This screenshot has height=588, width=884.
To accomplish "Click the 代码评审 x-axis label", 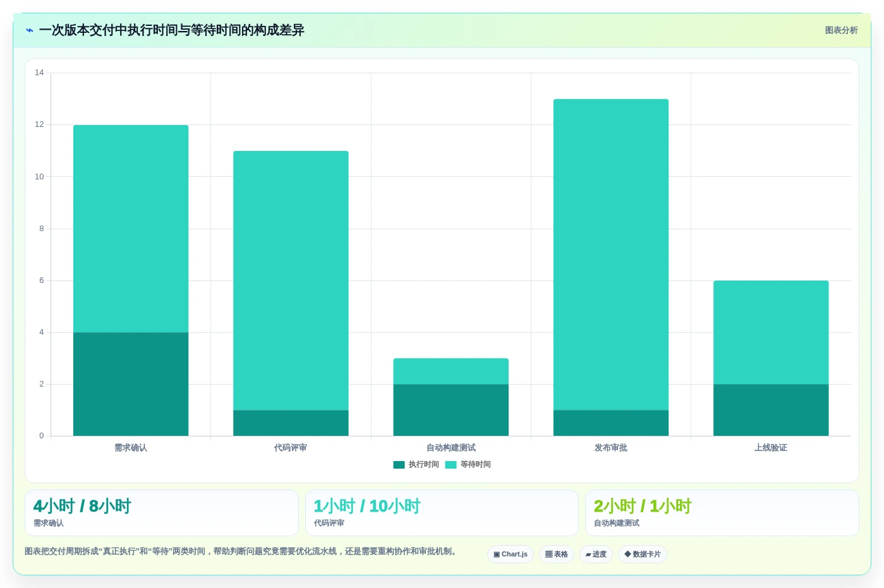I will pyautogui.click(x=291, y=448).
